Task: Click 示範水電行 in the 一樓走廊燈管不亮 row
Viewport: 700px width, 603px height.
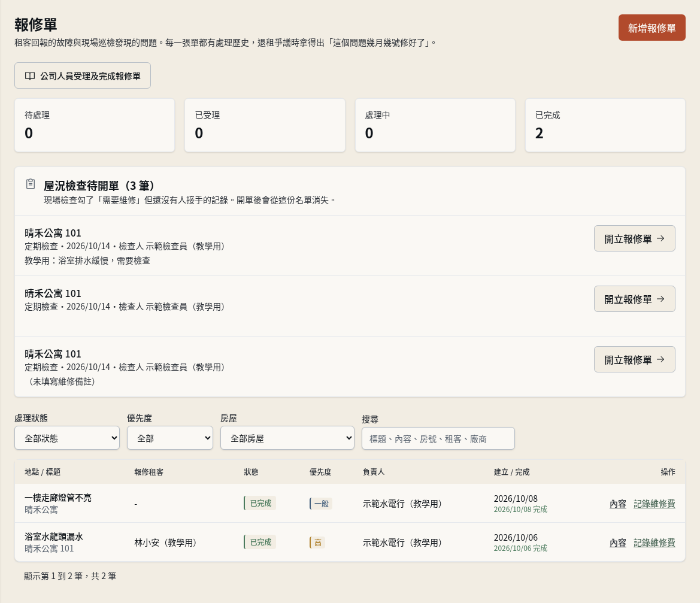Action: tap(402, 504)
